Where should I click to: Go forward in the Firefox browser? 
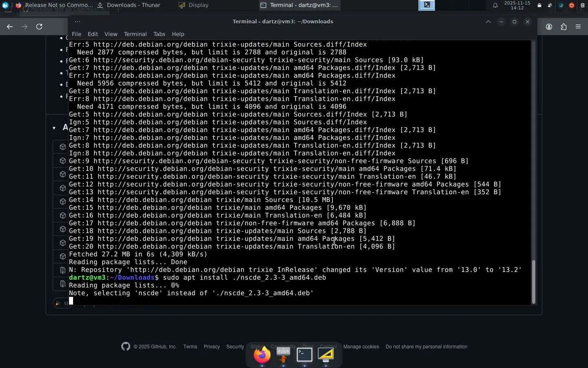(x=24, y=27)
